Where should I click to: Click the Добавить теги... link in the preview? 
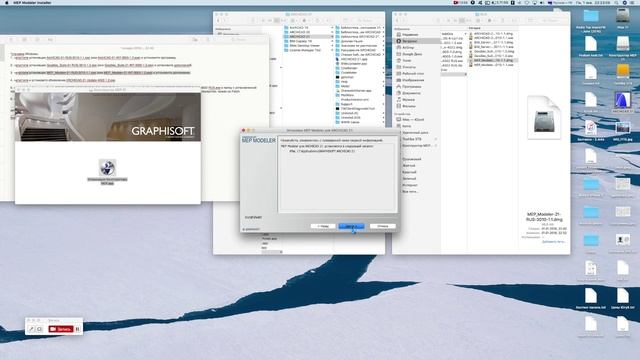(x=553, y=242)
